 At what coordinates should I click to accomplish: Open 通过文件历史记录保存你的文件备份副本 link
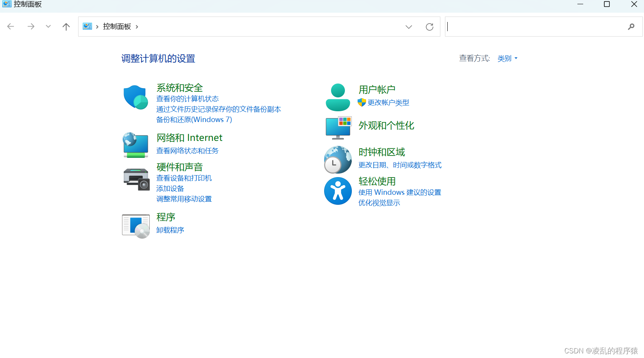pos(219,109)
